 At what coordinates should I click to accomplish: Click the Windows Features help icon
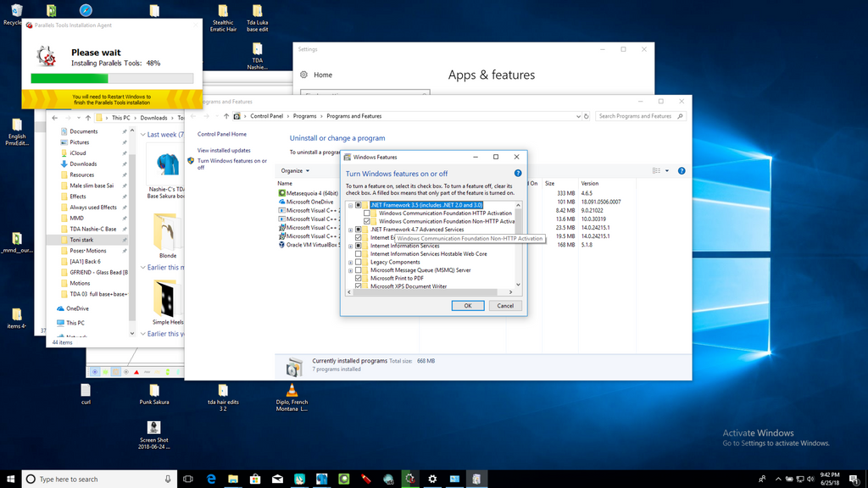(x=518, y=173)
